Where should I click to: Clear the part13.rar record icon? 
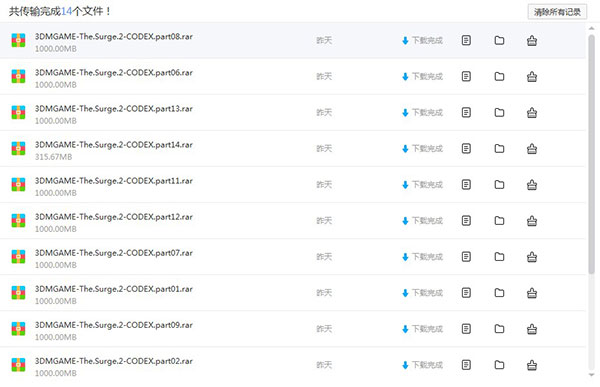[532, 113]
